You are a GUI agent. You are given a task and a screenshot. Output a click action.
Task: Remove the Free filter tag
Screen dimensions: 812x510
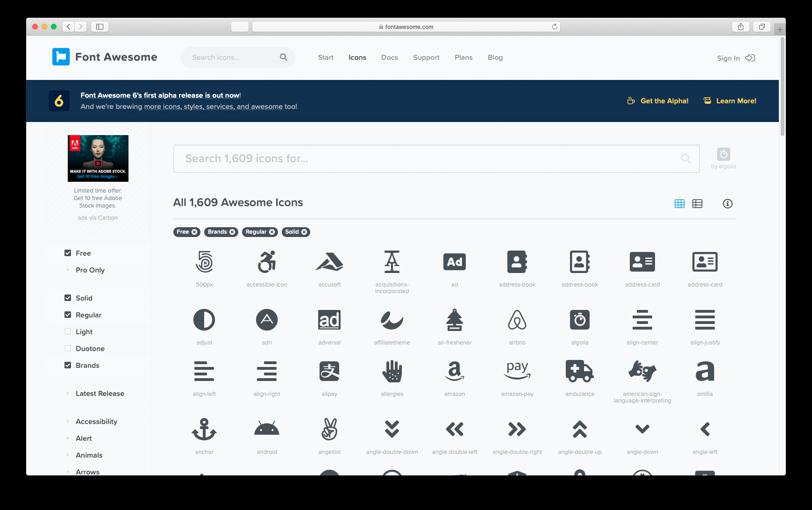pyautogui.click(x=194, y=232)
